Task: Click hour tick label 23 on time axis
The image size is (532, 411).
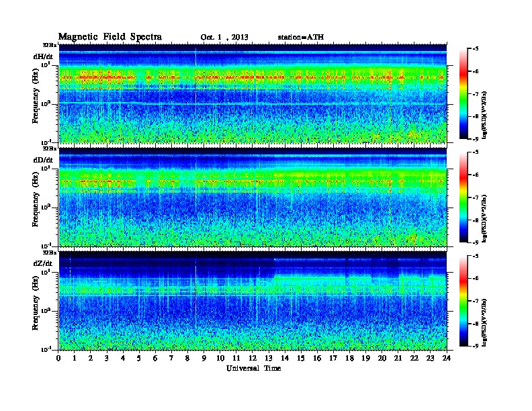Action: point(430,358)
